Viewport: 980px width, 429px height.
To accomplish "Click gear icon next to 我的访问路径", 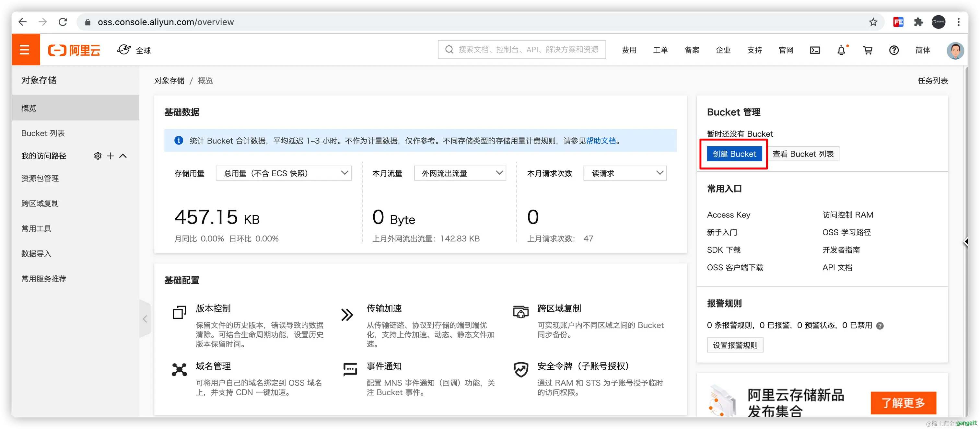I will point(98,156).
